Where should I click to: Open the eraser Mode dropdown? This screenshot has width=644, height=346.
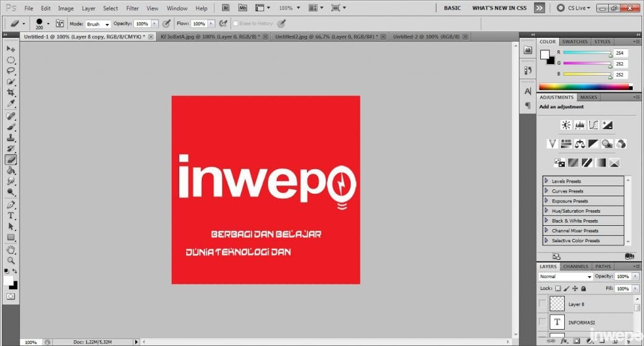98,24
